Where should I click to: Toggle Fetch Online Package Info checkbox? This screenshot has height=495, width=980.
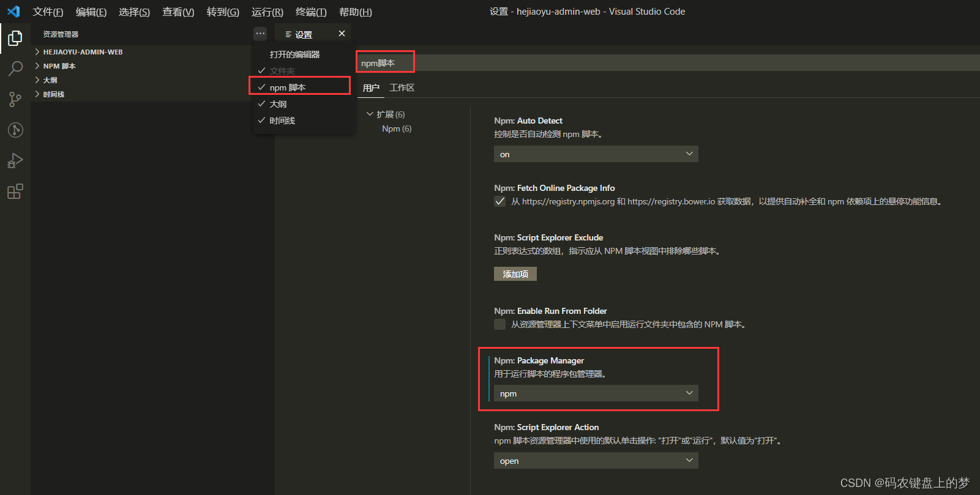click(500, 201)
